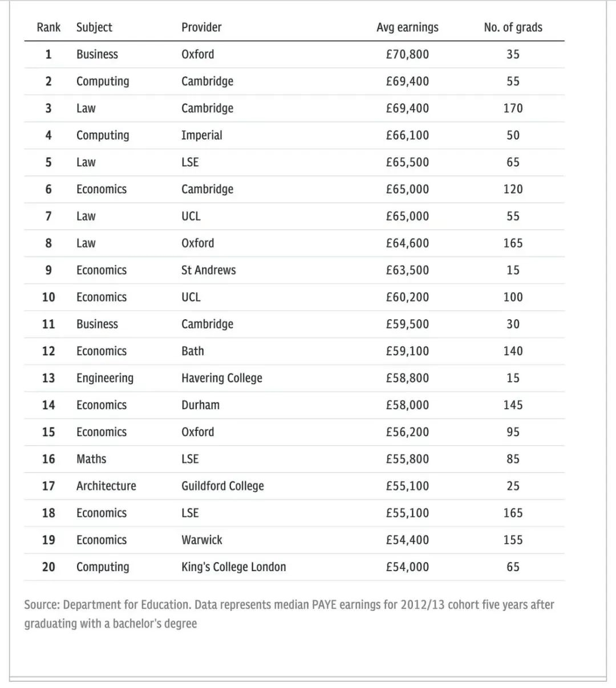Click the No. of grads header
616x688 pixels.
[513, 27]
